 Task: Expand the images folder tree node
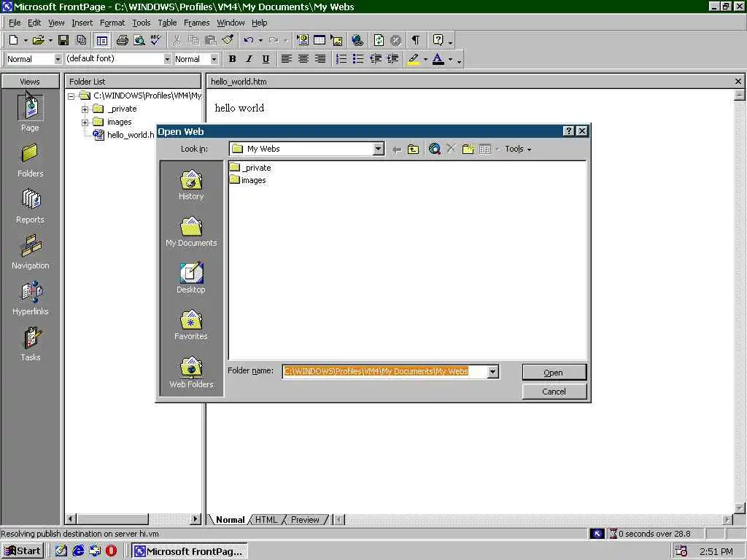pyautogui.click(x=85, y=122)
